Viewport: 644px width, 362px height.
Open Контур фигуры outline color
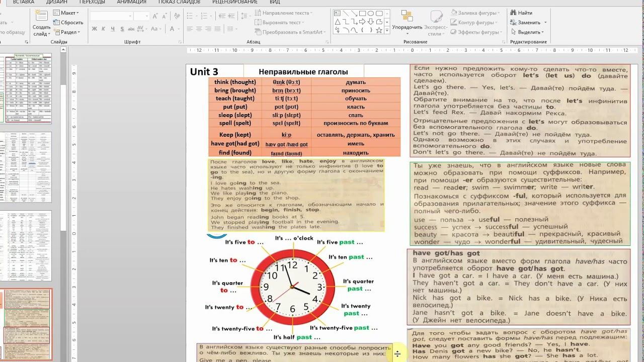(x=475, y=23)
